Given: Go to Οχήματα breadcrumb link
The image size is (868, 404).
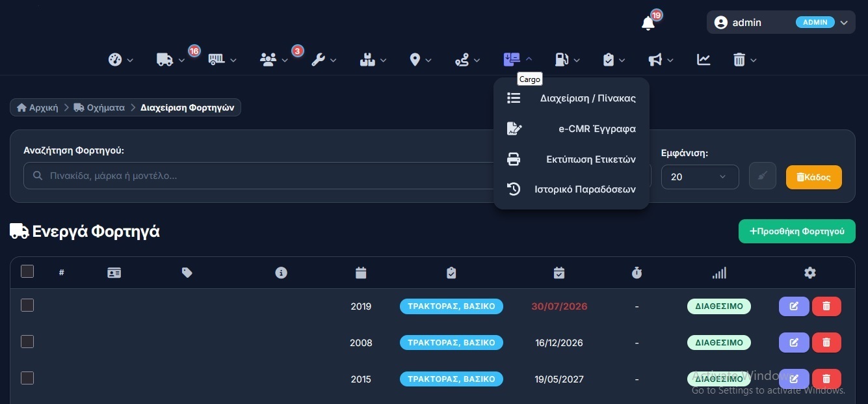Looking at the screenshot, I should coord(99,107).
